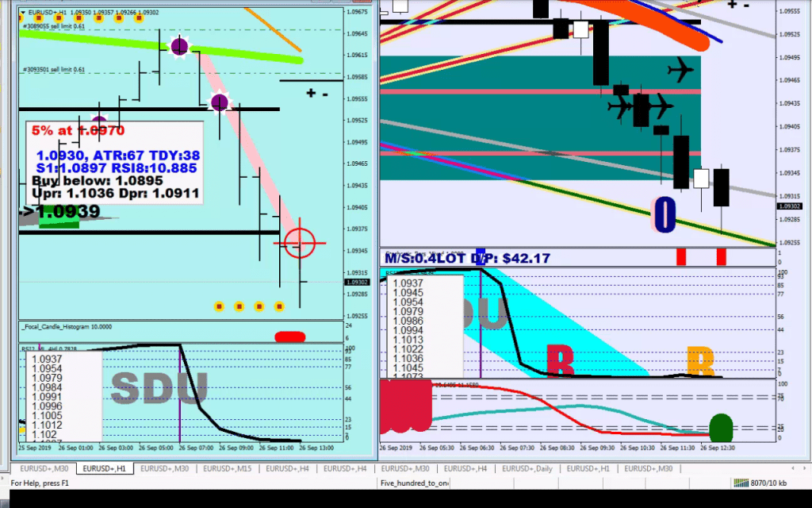Click the red R letter in the stochastic panel

point(560,361)
